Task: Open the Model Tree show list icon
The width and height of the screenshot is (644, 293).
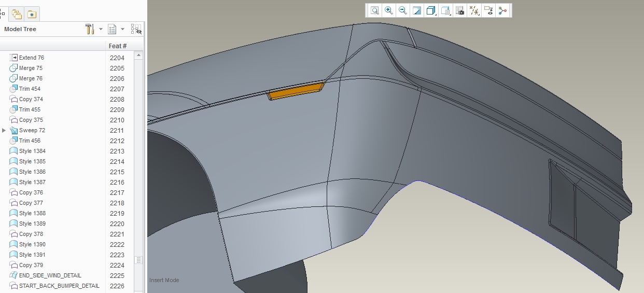Action: (112, 29)
